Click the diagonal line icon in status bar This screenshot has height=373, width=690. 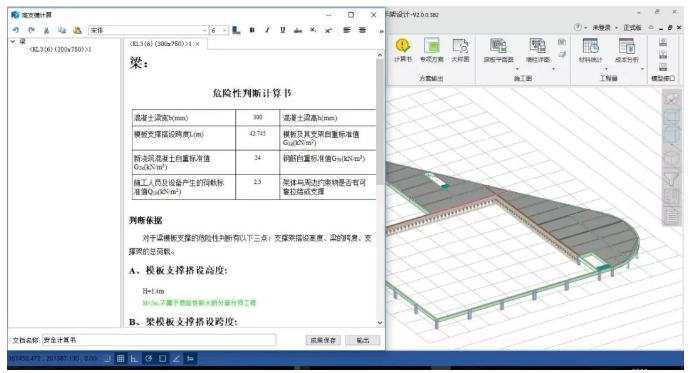coord(176,358)
